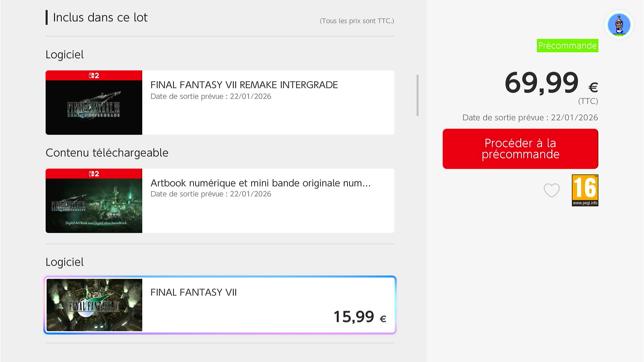Open the original FINAL FANTASY VII game thumbnail
644x362 pixels.
click(94, 305)
